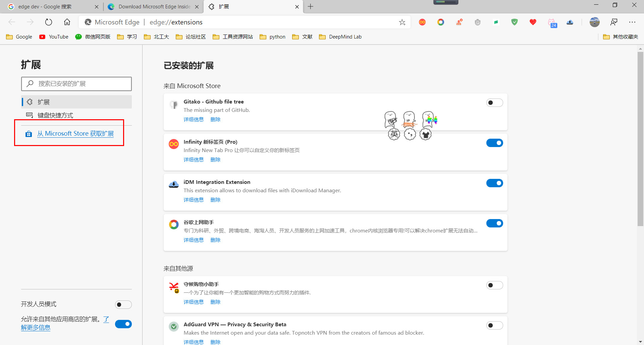Click the red heart extension icon

coord(533,22)
